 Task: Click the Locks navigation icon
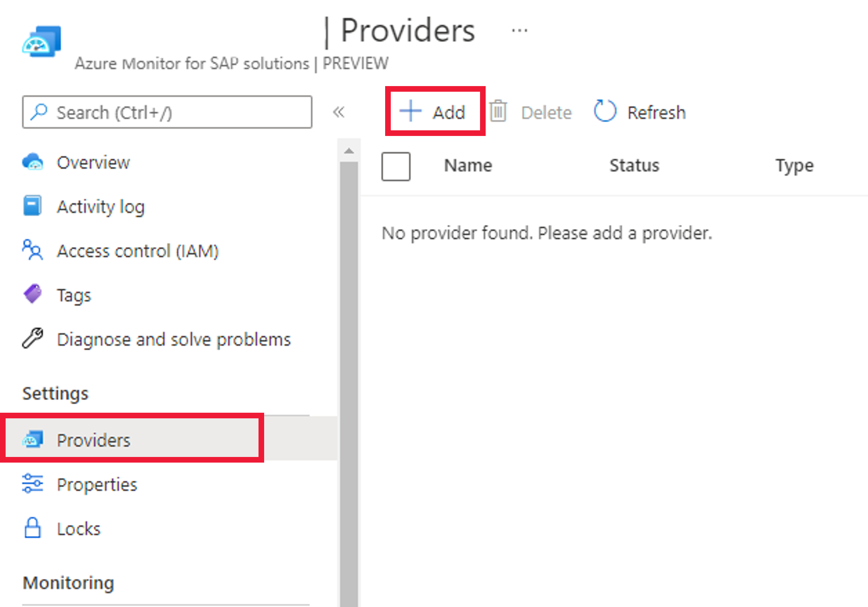click(32, 528)
